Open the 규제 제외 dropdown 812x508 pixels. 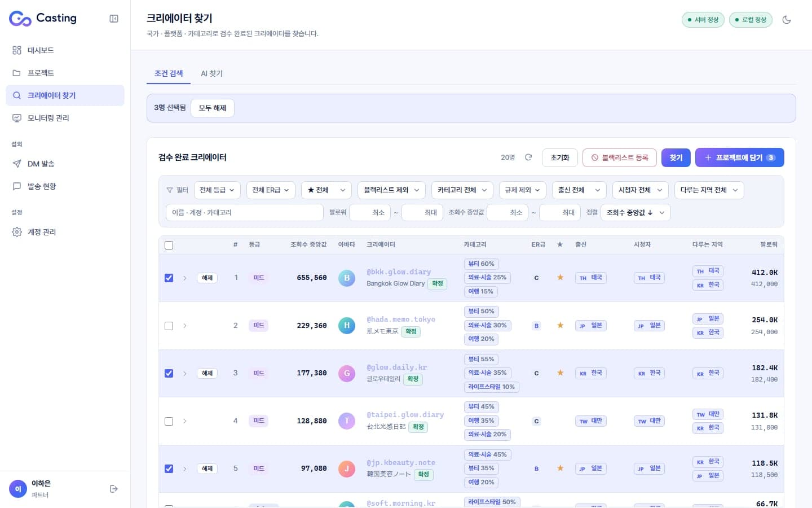click(x=523, y=190)
